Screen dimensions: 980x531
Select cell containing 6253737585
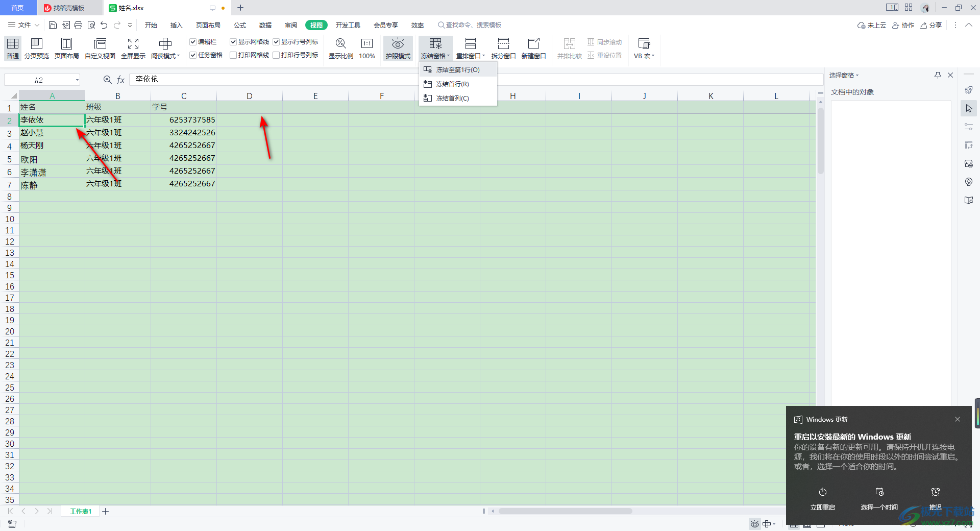coord(184,120)
